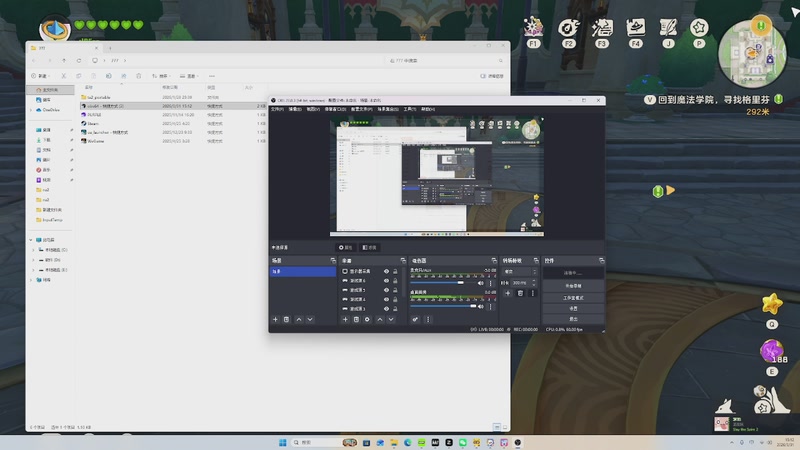Move the scene up in OBS Scenes dock
This screenshot has height=450, width=800.
tap(299, 319)
